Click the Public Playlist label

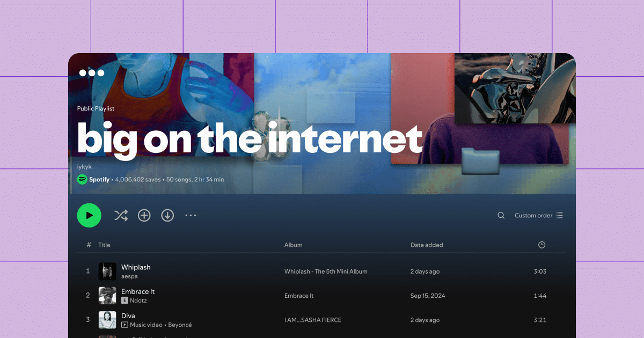pyautogui.click(x=96, y=108)
